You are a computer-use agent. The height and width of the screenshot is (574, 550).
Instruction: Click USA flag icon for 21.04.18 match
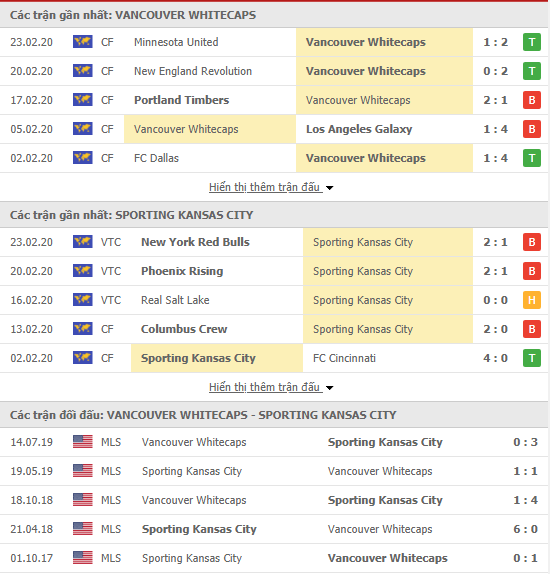point(82,529)
